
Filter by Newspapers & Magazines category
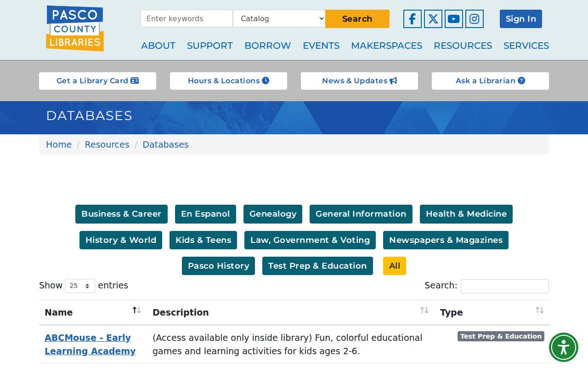(x=446, y=240)
